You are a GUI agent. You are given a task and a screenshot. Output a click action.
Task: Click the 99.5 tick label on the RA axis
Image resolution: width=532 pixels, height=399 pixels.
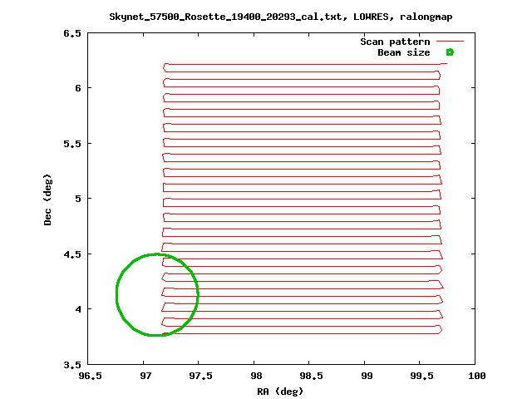tap(421, 376)
